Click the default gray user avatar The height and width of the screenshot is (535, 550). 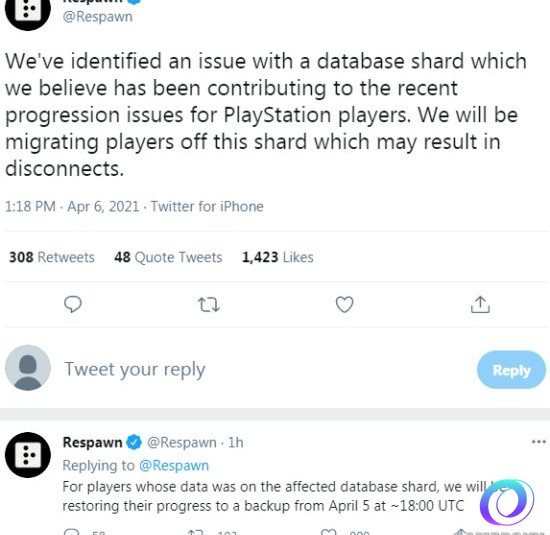[x=28, y=368]
